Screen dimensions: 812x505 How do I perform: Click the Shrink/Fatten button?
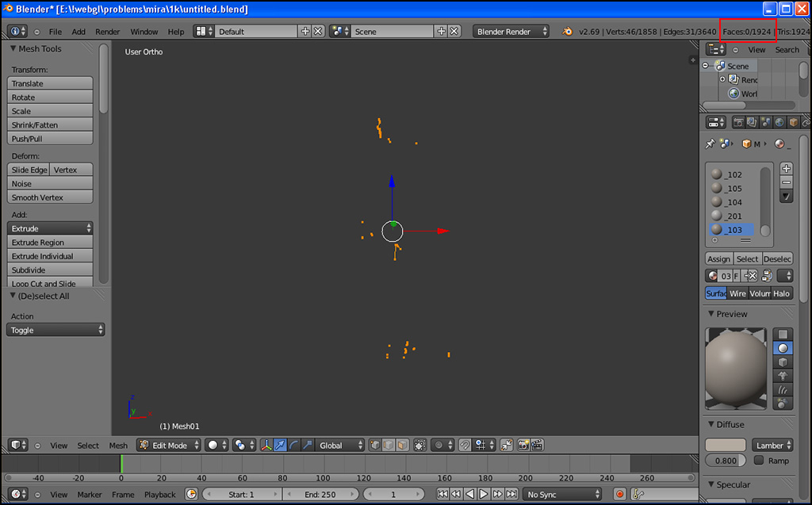(50, 124)
